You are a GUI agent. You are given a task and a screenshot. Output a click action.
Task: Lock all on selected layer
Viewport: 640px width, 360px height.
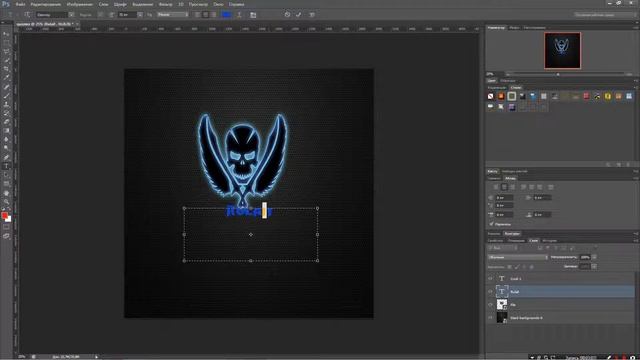[532, 267]
